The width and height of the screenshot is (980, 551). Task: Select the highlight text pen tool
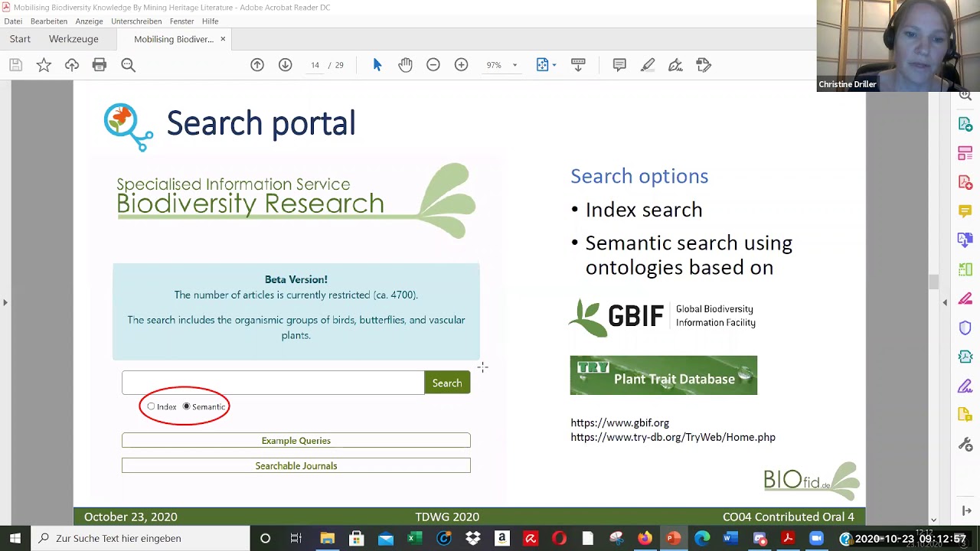click(648, 65)
